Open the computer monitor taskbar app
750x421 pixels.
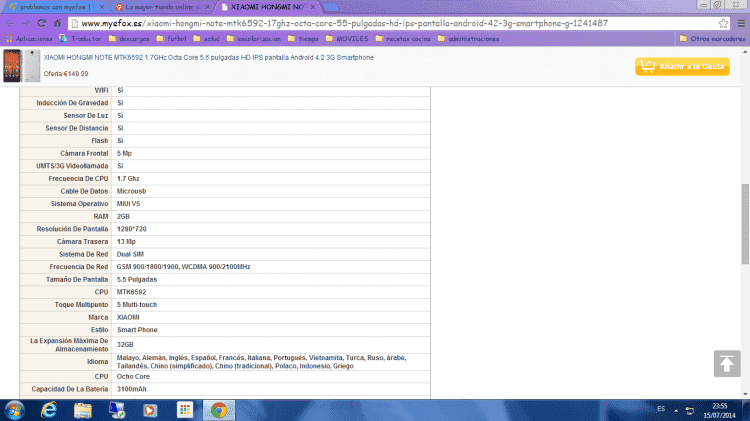[x=117, y=410]
